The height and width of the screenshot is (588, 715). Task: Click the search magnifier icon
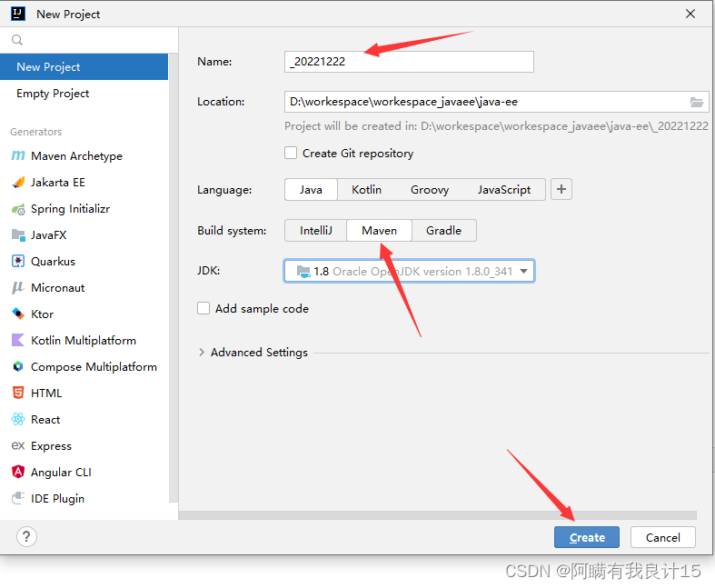pos(17,40)
